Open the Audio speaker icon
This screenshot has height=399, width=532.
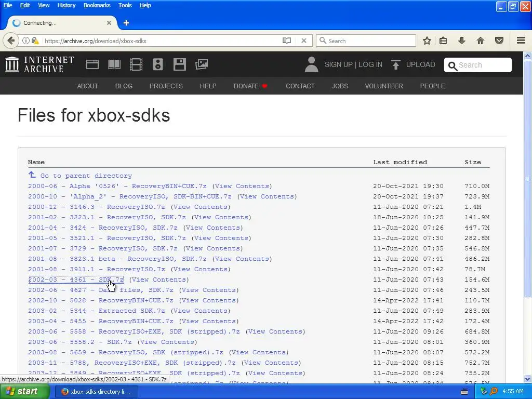click(158, 64)
